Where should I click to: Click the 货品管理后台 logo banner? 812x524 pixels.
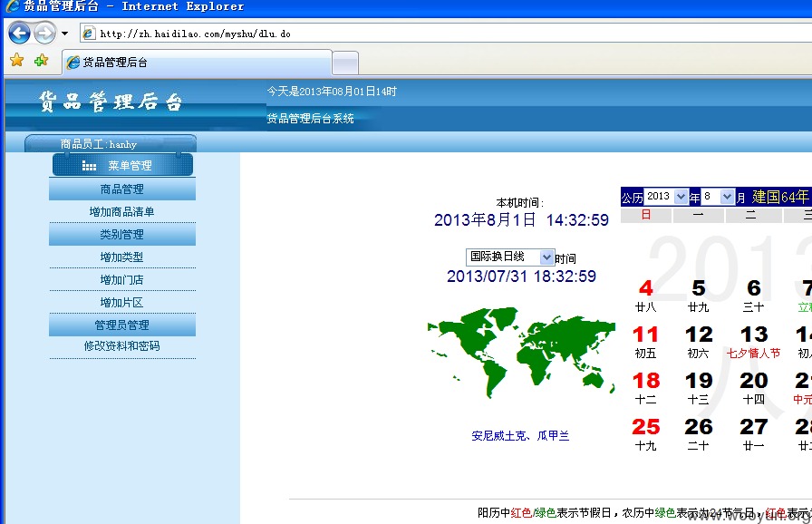[x=111, y=102]
